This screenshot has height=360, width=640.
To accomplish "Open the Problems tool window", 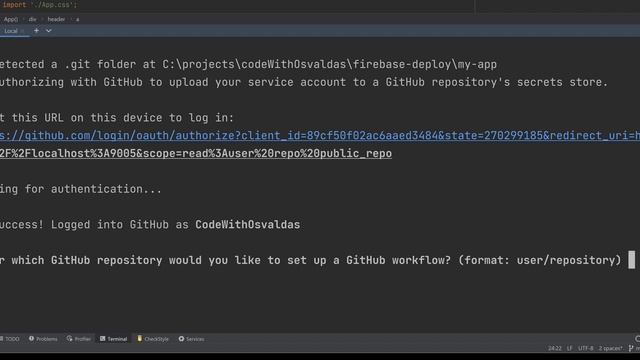I will (43, 339).
